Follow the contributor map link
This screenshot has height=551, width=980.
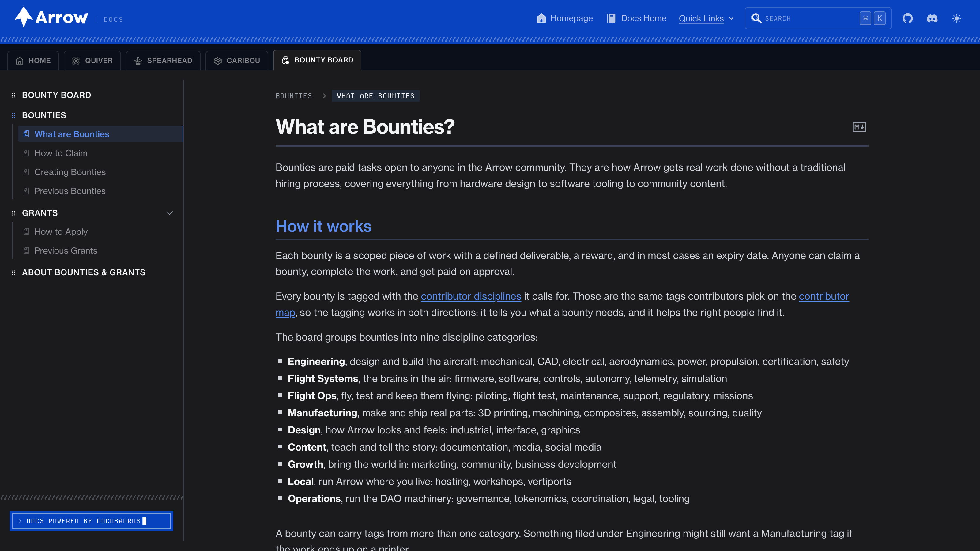point(824,296)
